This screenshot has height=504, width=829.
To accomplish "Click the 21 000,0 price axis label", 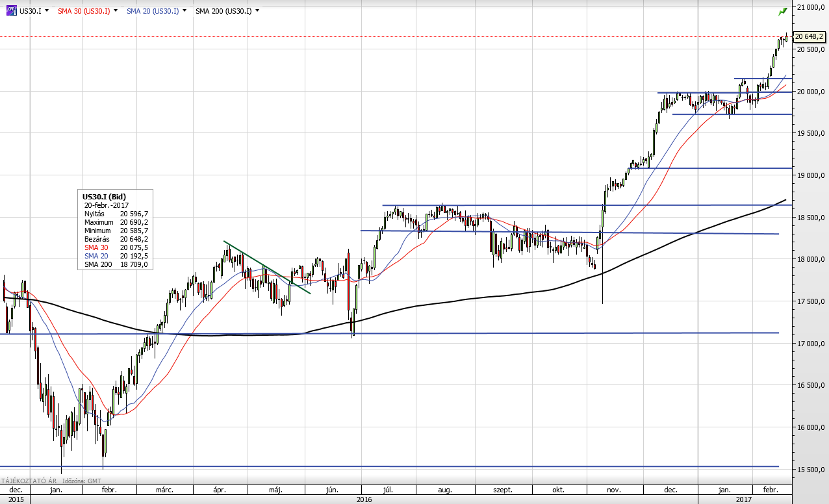I will (x=810, y=7).
